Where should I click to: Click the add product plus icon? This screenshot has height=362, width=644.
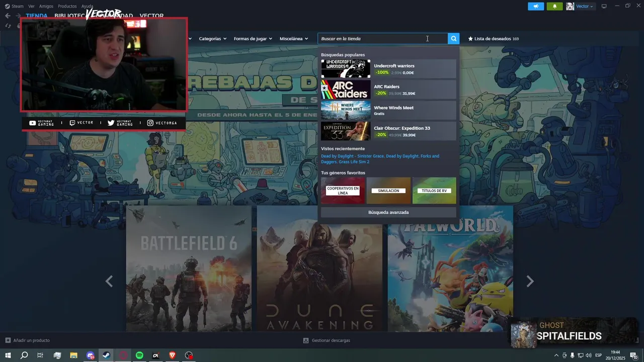(8, 340)
